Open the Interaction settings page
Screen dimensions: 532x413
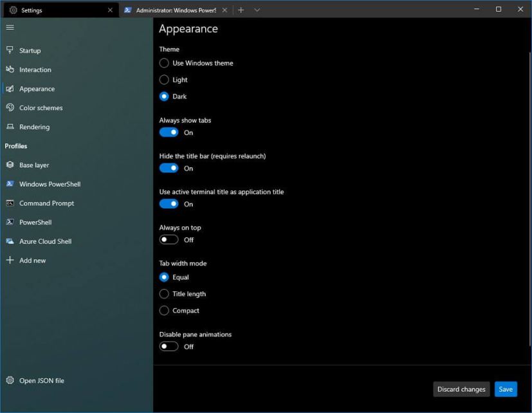pos(77,69)
